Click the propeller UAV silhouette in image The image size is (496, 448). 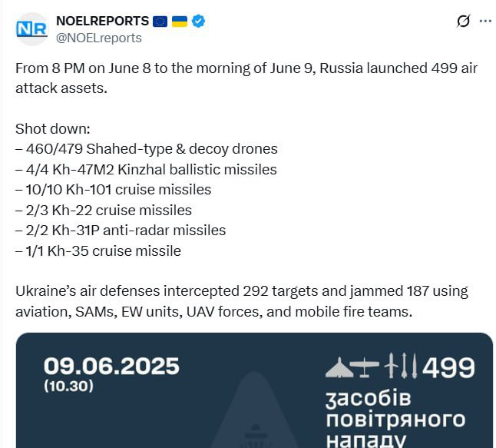(x=365, y=367)
